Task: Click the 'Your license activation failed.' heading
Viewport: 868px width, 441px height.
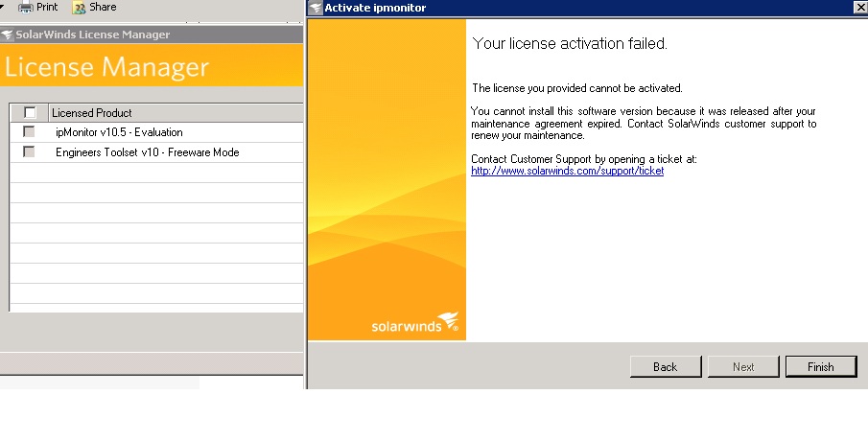Action: pos(570,44)
